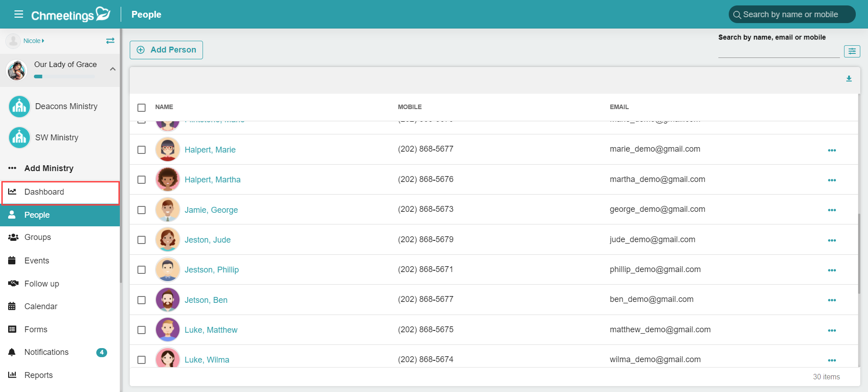Click the Deacons Ministry church icon

tap(19, 106)
